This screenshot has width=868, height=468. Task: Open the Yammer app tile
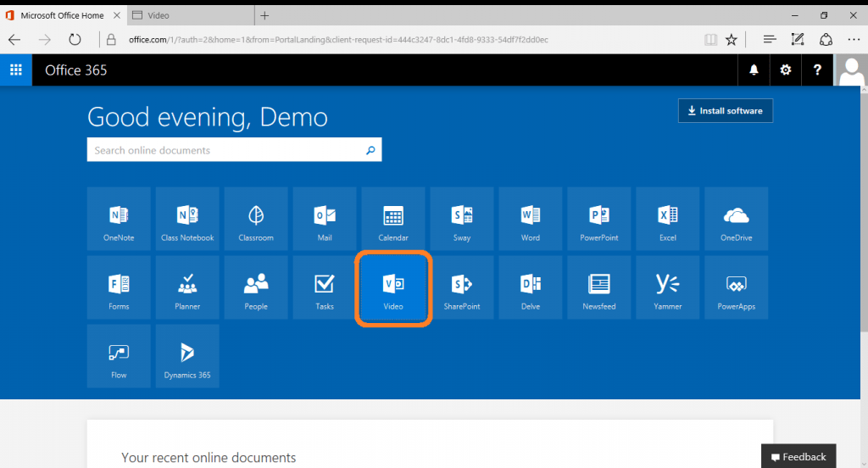point(668,287)
